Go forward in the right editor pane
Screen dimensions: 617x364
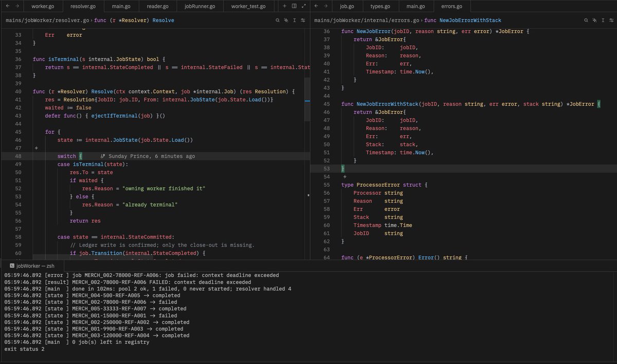point(327,6)
